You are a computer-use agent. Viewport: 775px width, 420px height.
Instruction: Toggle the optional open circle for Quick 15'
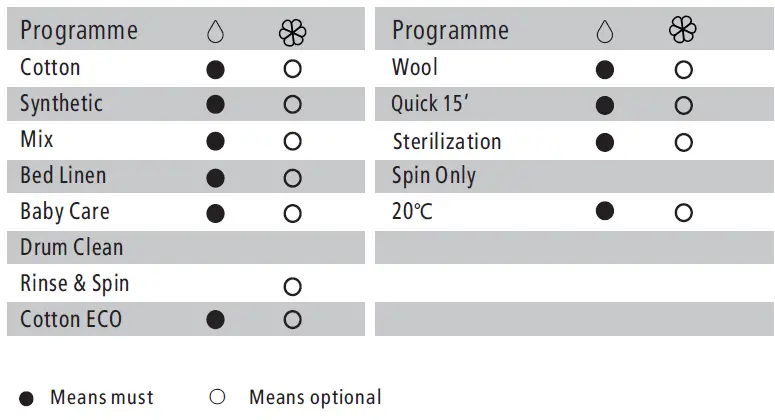pos(683,105)
